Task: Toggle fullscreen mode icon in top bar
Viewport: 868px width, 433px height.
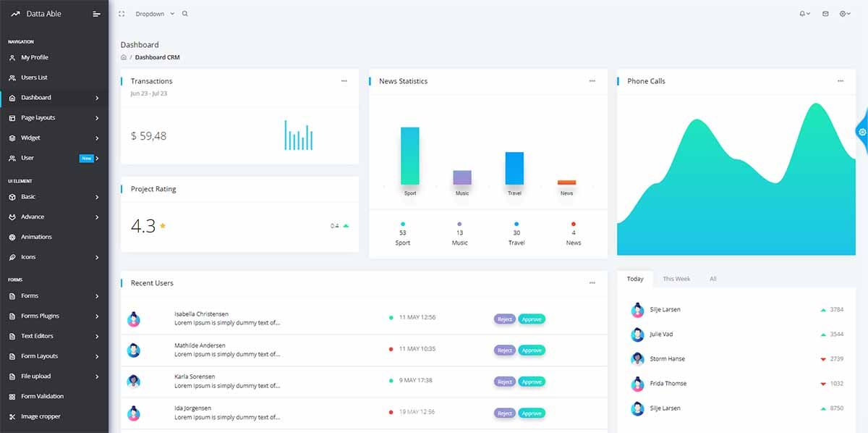Action: [122, 14]
